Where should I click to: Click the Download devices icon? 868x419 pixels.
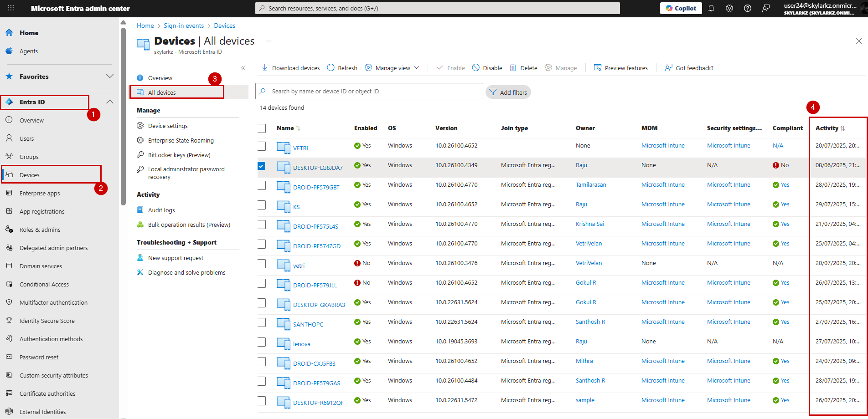click(x=265, y=67)
